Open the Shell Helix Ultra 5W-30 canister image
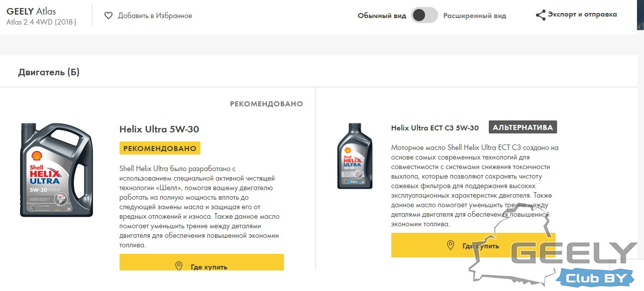 click(56, 170)
